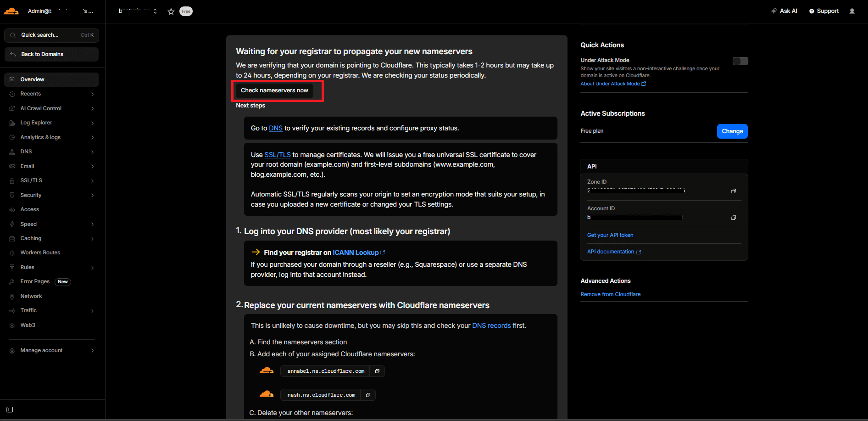Collapse sidebar using bottom-left panel icon
Screen dimensions: 868x421
pos(10,410)
